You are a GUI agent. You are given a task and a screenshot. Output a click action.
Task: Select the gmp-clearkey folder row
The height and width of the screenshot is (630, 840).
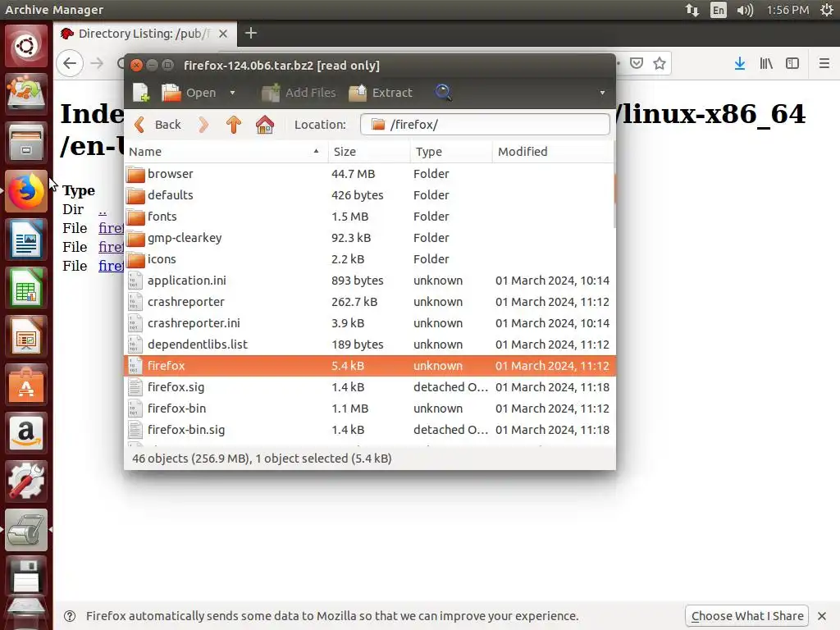pos(368,238)
